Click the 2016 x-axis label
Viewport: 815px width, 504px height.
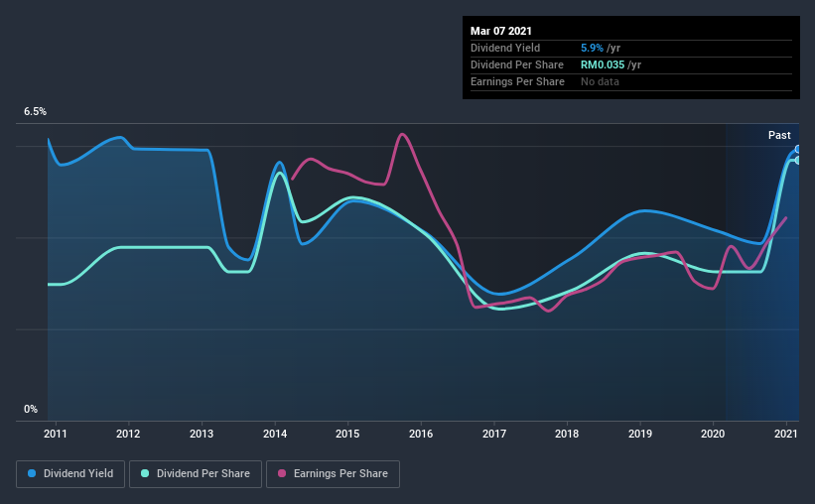(x=421, y=434)
